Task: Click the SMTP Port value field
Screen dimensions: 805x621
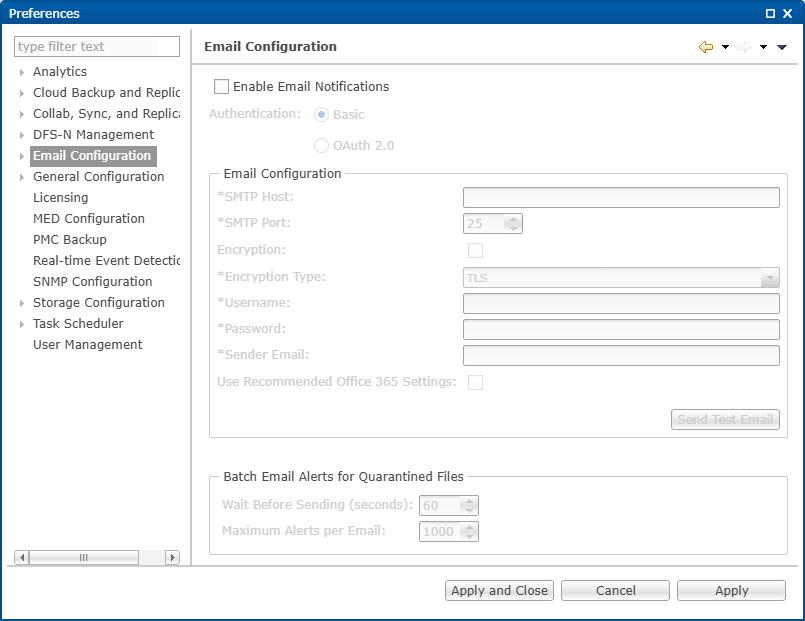Action: pyautogui.click(x=484, y=224)
